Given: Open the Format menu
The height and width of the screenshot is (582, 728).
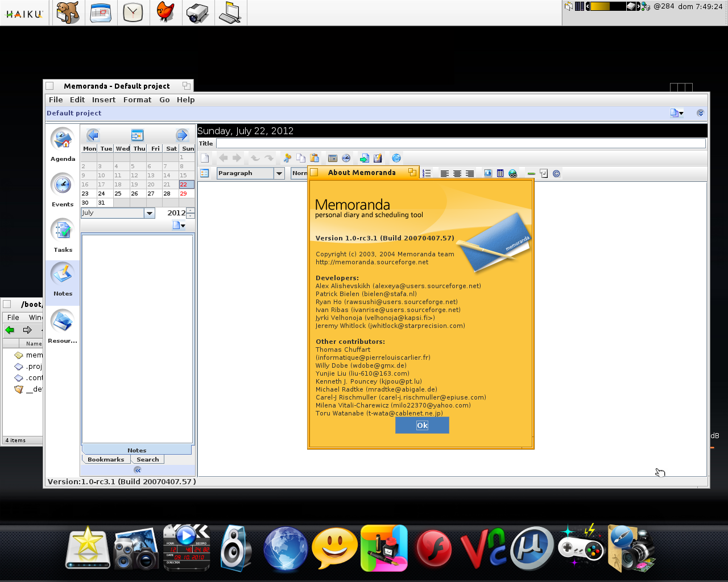Looking at the screenshot, I should (137, 99).
